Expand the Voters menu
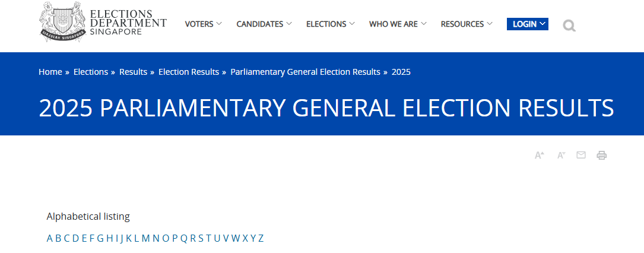 [x=203, y=24]
